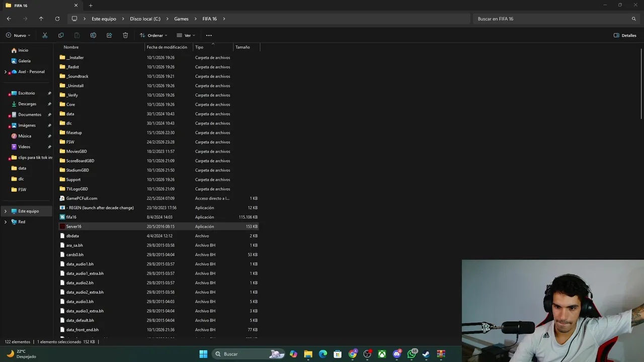Screen dimensions: 644x362
Task: Open the three-dots more options menu
Action: click(x=209, y=35)
